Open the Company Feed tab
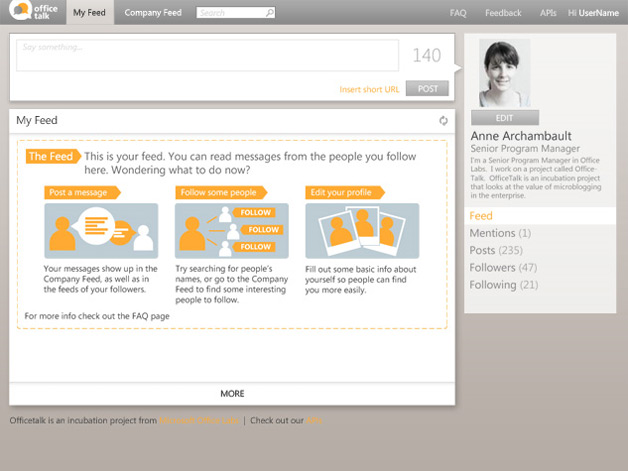 point(153,12)
